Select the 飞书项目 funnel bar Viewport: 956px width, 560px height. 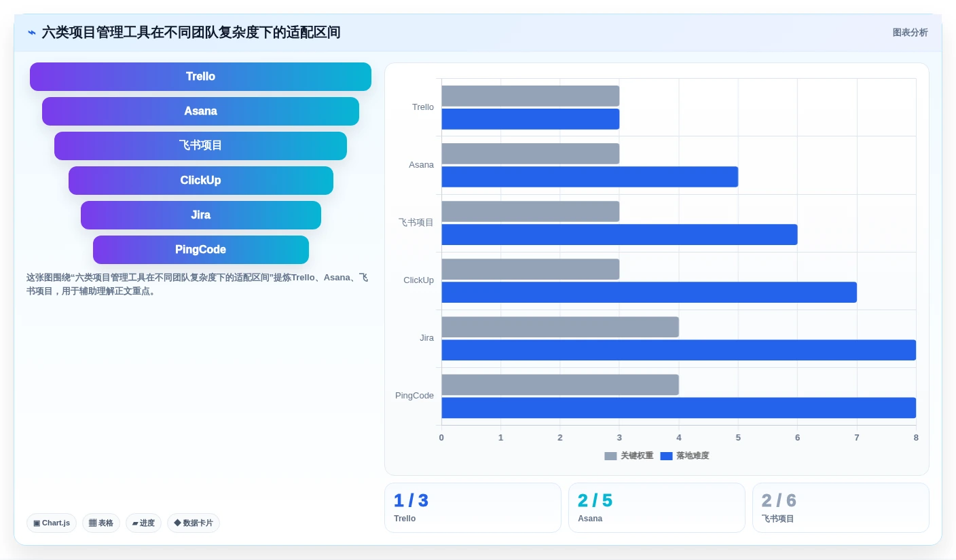(x=200, y=146)
